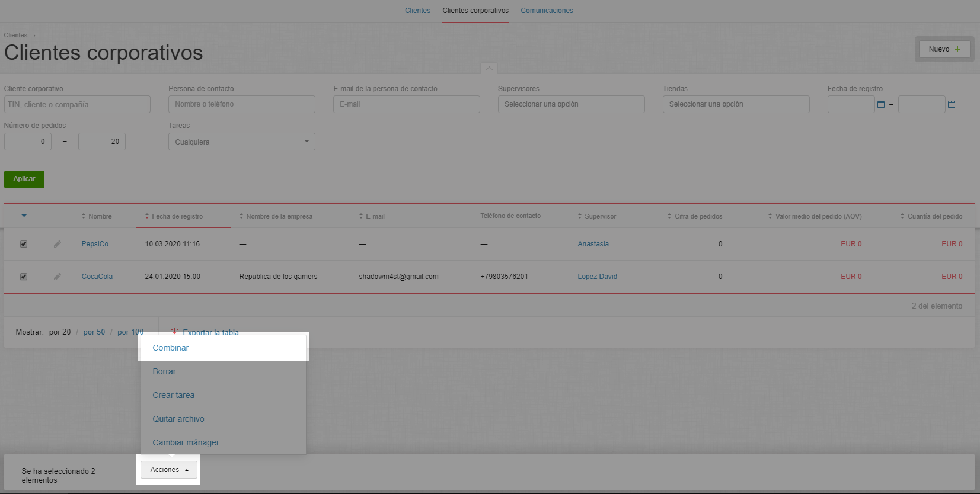The height and width of the screenshot is (494, 980).
Task: Click the Nuevo button
Action: tap(944, 49)
